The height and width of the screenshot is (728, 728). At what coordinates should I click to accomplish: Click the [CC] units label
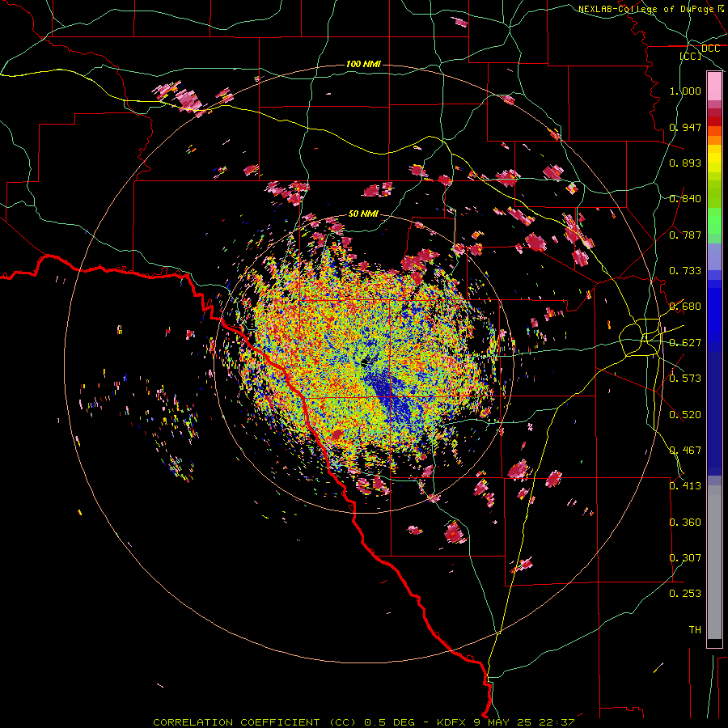[691, 56]
